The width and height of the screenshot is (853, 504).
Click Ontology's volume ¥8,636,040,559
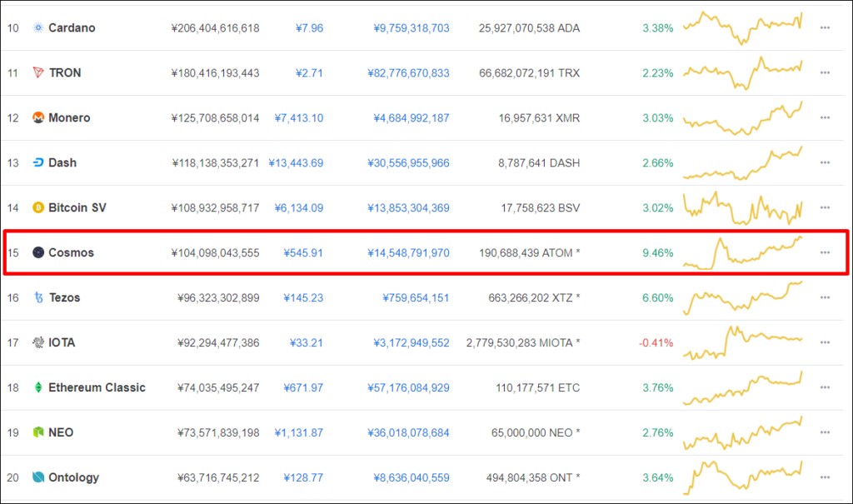tap(412, 478)
